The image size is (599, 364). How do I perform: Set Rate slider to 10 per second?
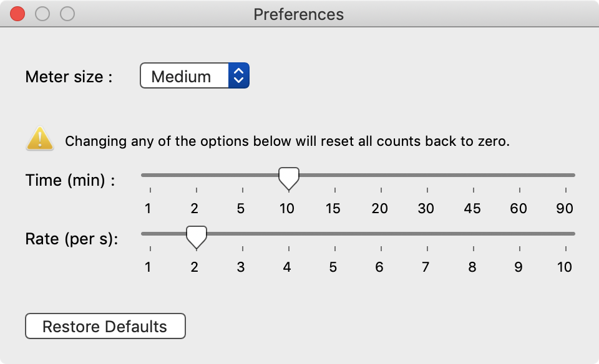(x=566, y=234)
